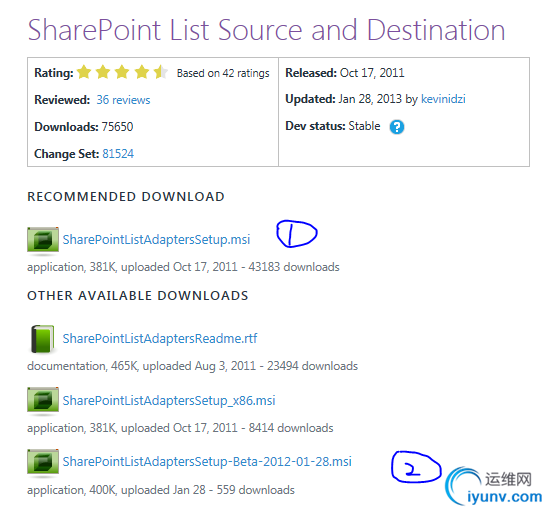This screenshot has width=548, height=513.
Task: Open the 36 reviews link
Action: (x=123, y=100)
